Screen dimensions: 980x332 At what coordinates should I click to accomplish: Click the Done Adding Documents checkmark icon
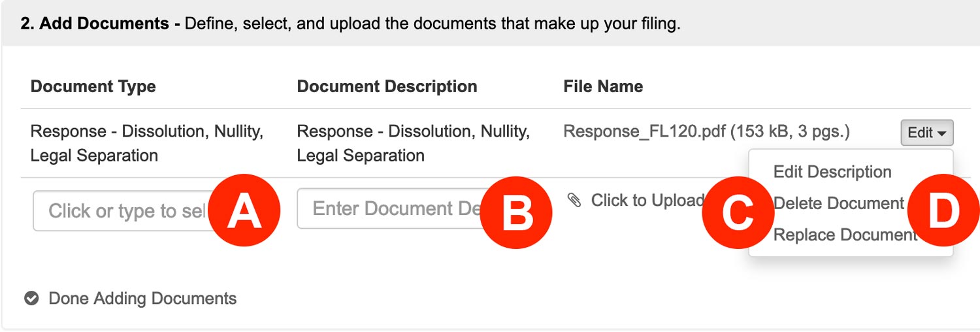click(31, 299)
